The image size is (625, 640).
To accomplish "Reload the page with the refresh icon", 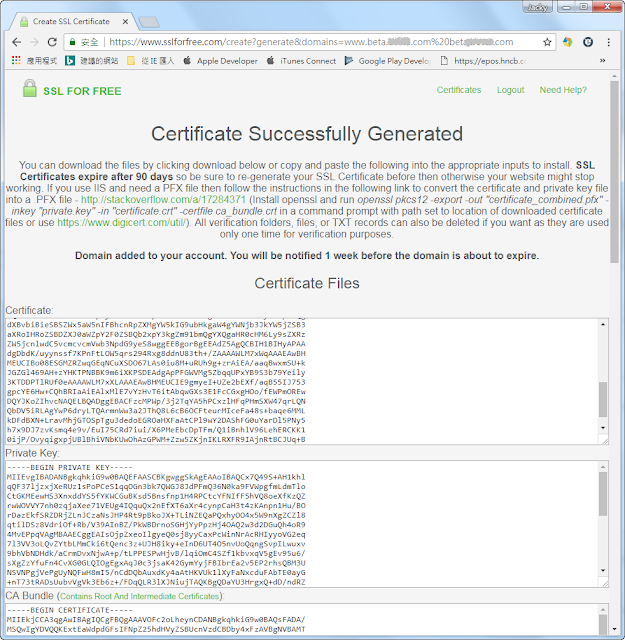I will tap(52, 42).
